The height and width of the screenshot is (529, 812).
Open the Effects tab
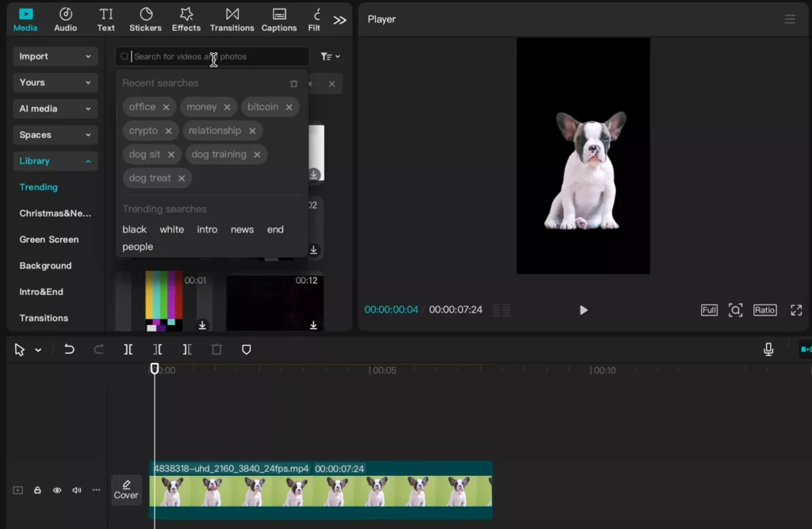[x=186, y=20]
